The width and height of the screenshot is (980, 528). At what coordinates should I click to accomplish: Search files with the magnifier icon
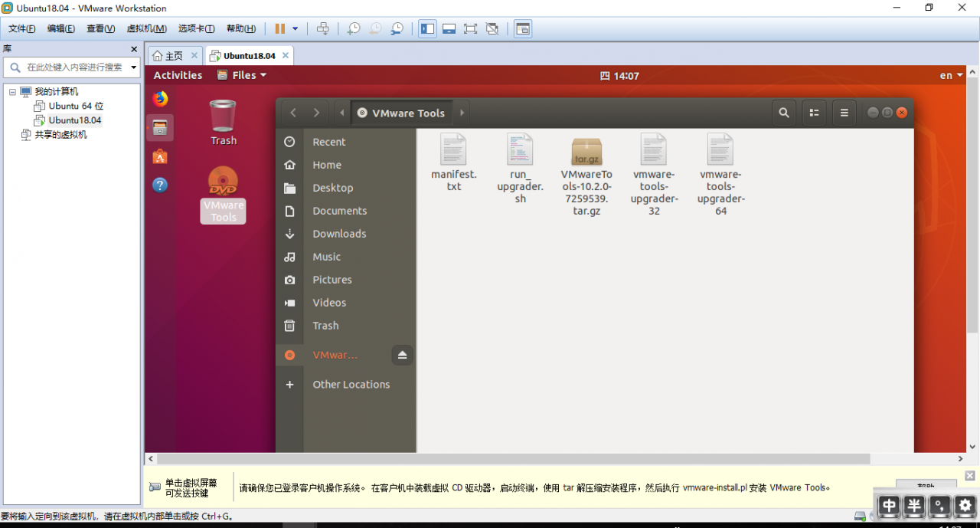[784, 113]
